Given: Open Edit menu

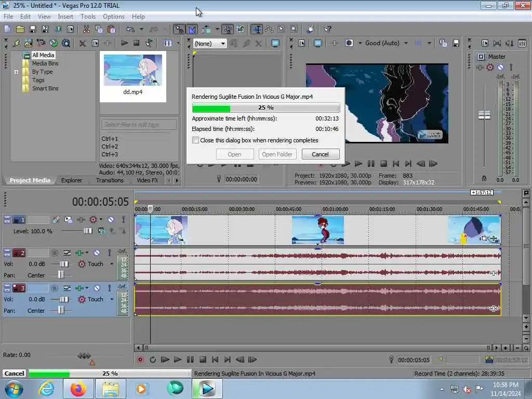Looking at the screenshot, I should [x=25, y=17].
